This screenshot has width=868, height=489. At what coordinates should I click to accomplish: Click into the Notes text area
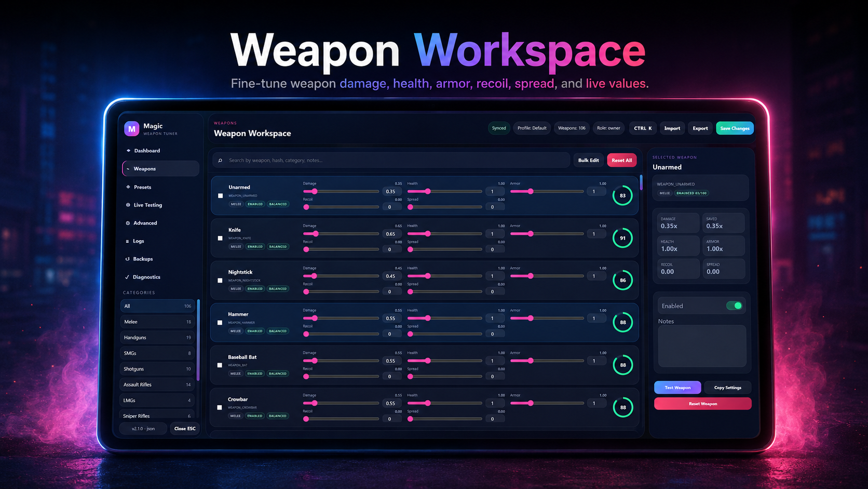tap(702, 346)
